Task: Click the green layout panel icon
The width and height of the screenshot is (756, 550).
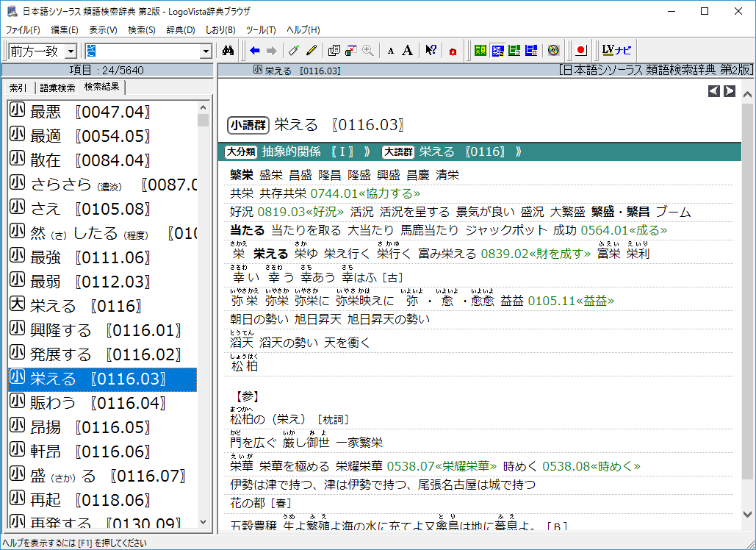Action: tap(514, 50)
